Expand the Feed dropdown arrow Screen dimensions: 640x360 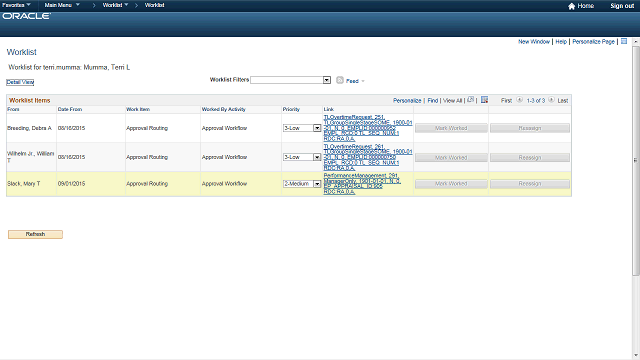click(363, 81)
